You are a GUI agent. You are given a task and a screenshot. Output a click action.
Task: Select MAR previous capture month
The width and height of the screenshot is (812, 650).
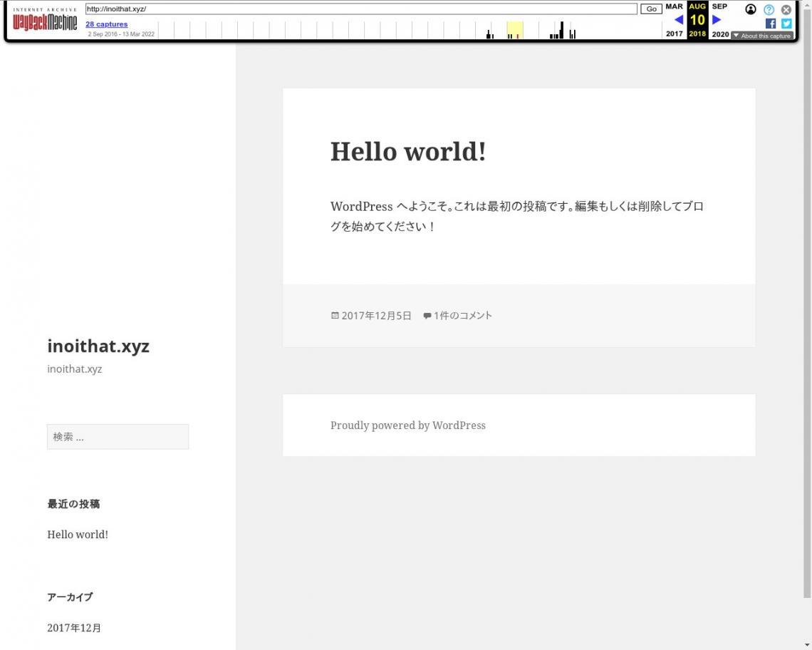[x=674, y=6]
